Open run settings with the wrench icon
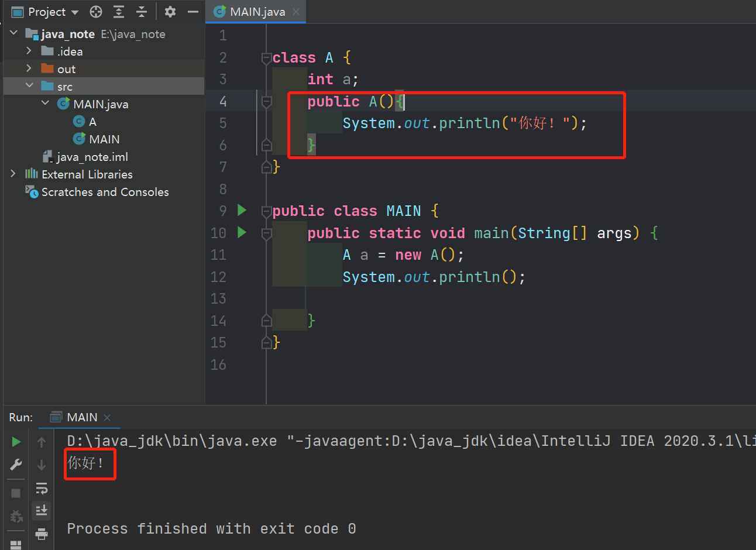Screen dimensions: 756x550 click(x=16, y=465)
